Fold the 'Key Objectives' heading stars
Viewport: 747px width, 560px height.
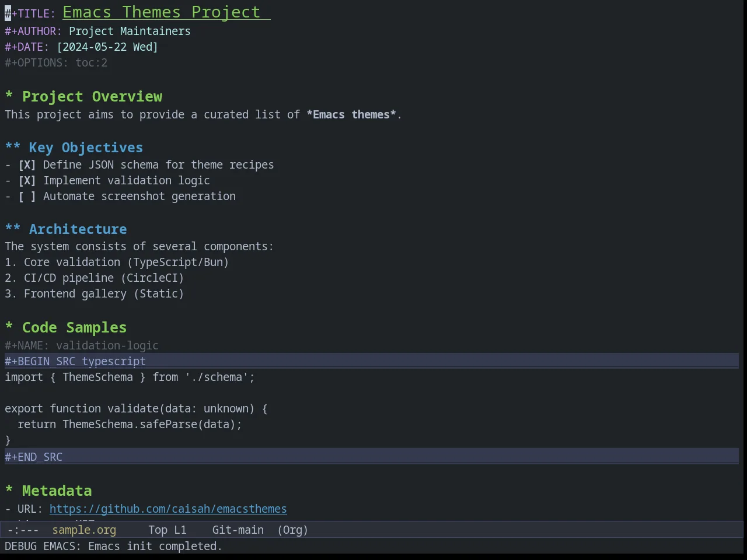[13, 147]
